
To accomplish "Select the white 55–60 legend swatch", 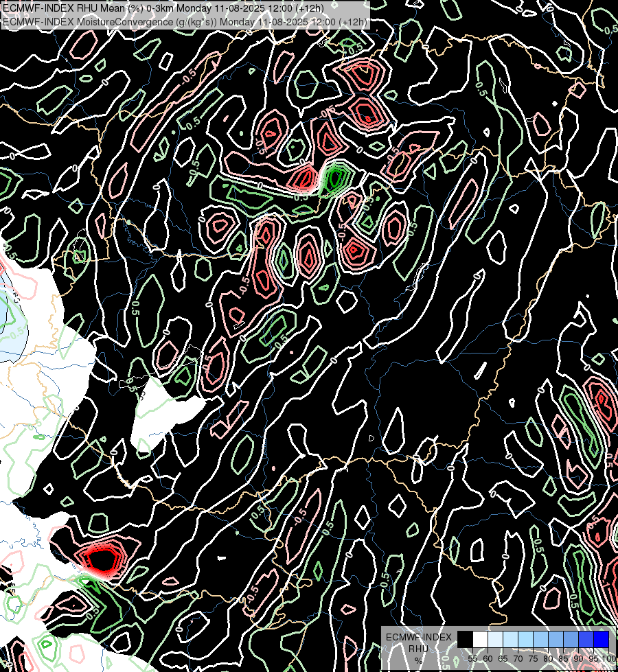I will pos(480,639).
